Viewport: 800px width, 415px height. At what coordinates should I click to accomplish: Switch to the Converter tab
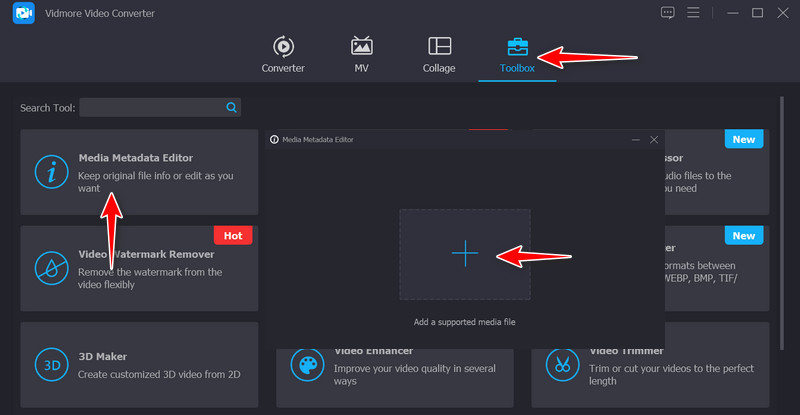click(x=283, y=47)
